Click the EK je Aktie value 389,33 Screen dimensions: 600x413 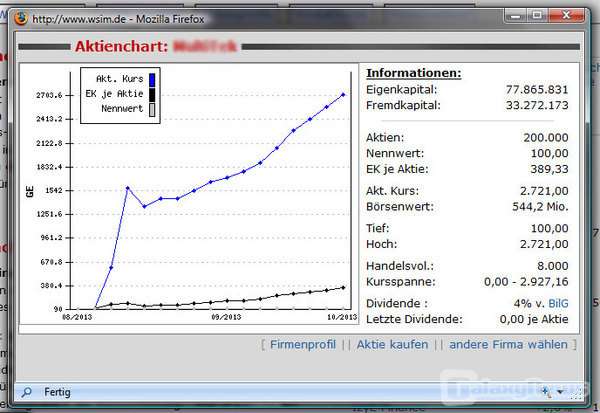point(549,169)
